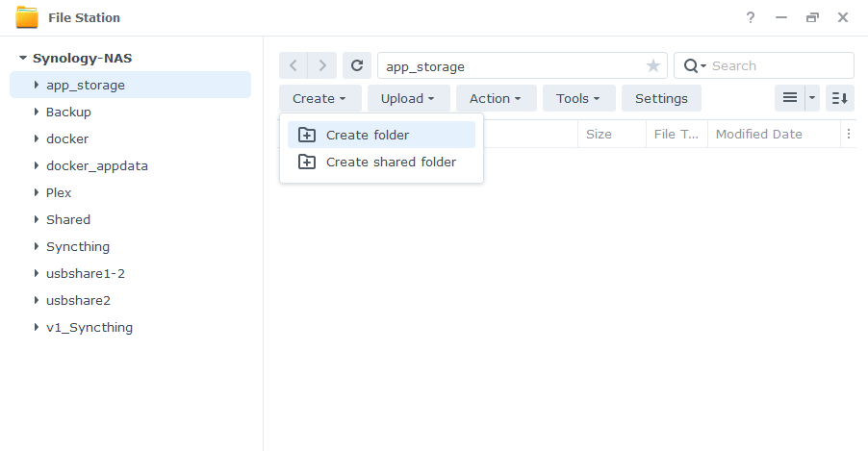The image size is (868, 451).
Task: Collapse the Synology-NAS root node
Action: click(22, 58)
